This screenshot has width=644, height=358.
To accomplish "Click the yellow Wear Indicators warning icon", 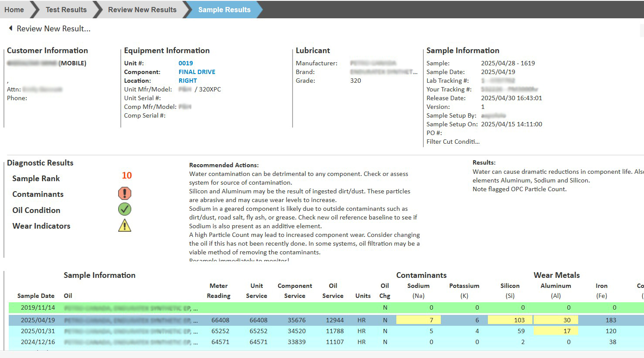I will (x=124, y=226).
